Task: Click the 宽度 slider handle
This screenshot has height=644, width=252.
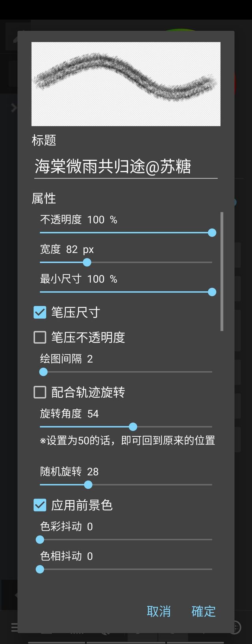Action: pyautogui.click(x=87, y=262)
